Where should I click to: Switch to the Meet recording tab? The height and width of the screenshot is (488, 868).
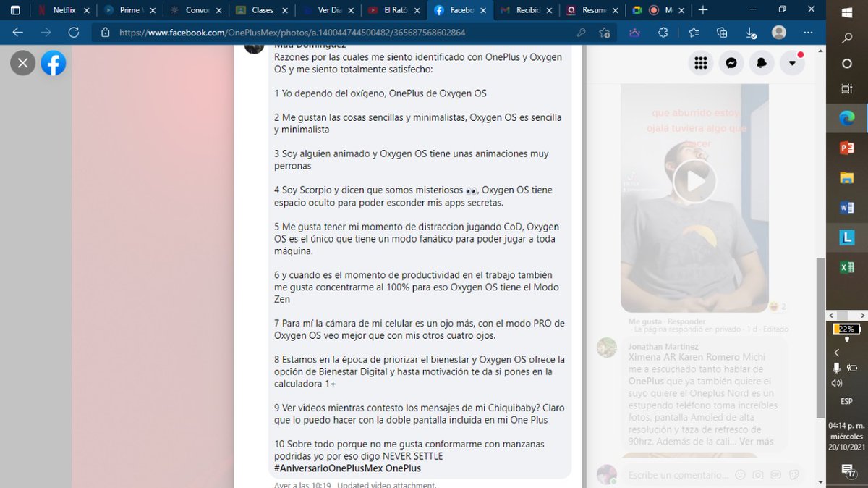(658, 10)
